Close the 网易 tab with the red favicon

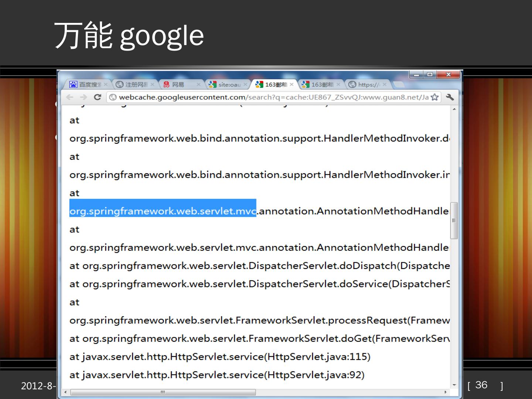pos(198,85)
